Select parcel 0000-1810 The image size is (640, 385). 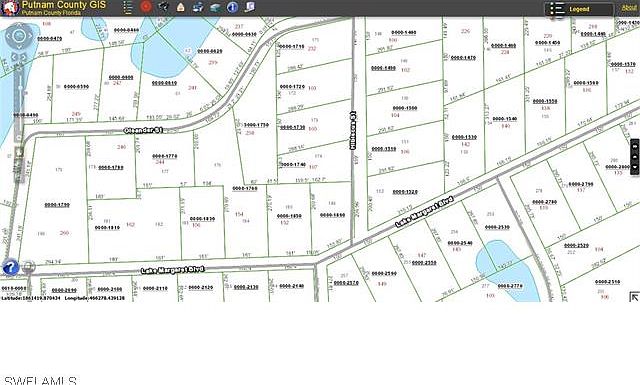tap(107, 227)
